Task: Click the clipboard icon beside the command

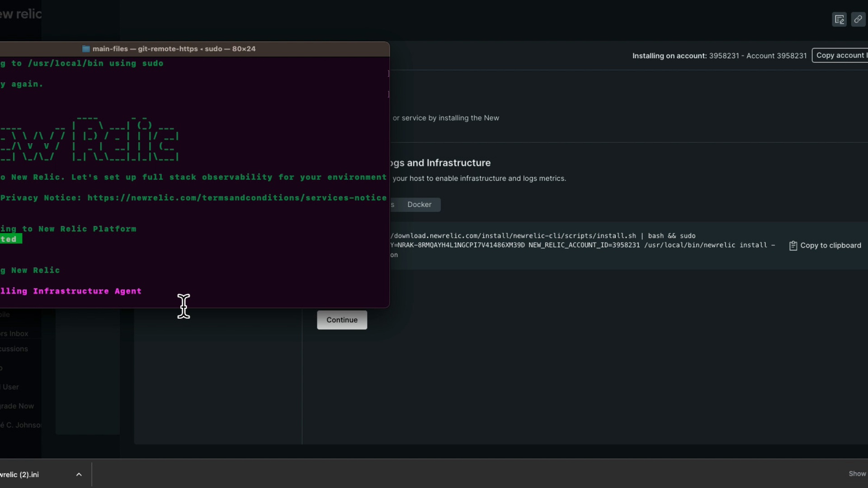Action: [x=793, y=245]
